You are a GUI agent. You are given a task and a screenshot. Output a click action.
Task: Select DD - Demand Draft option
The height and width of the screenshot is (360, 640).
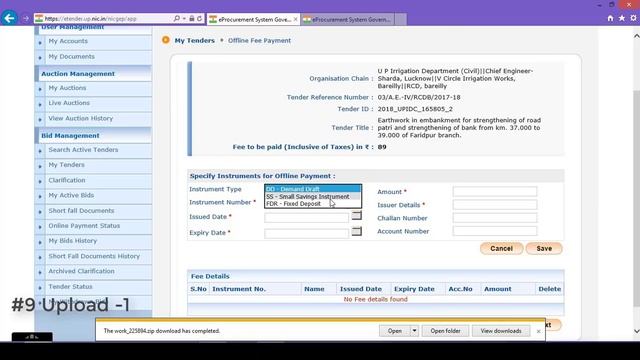[313, 189]
